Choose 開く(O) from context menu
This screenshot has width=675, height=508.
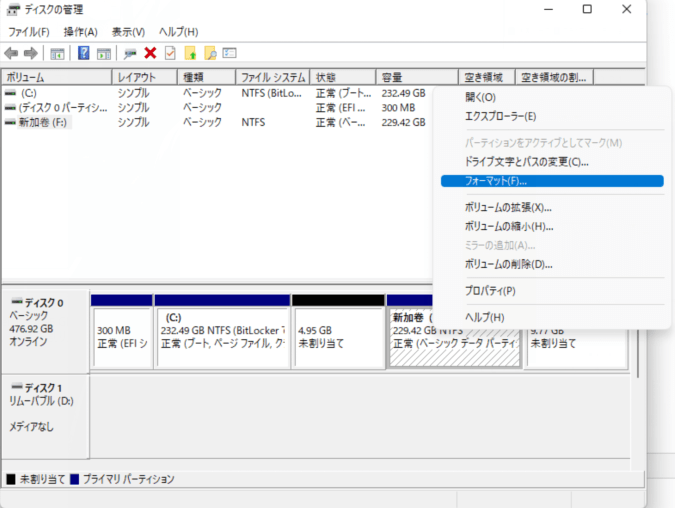552,97
